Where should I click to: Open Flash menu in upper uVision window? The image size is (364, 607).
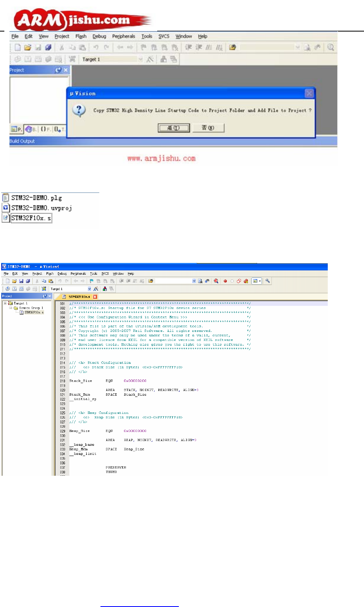tap(81, 36)
